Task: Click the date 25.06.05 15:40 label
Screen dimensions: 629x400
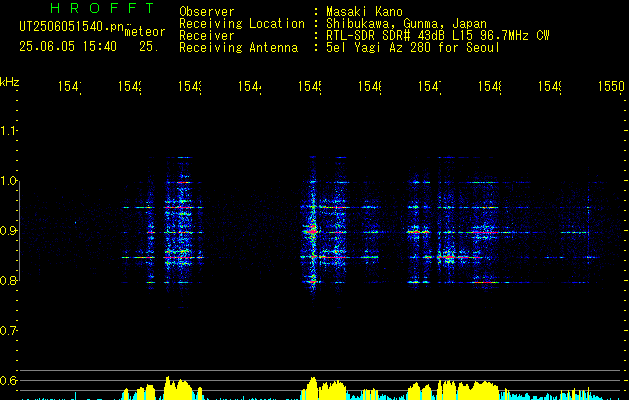Action: click(68, 47)
